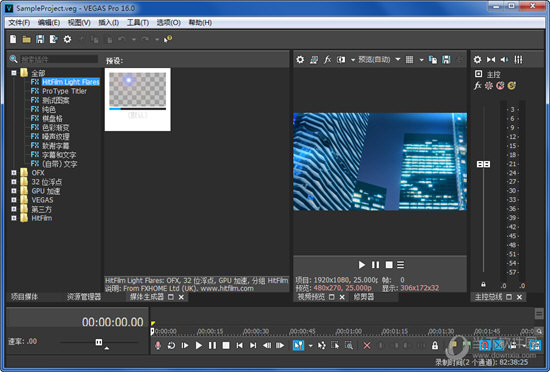550x372 pixels.
Task: Select the zoom magnifier edit tool
Action: tap(349, 345)
